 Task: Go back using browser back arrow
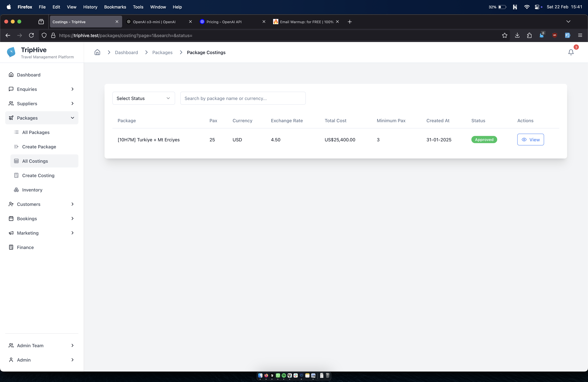pyautogui.click(x=8, y=35)
